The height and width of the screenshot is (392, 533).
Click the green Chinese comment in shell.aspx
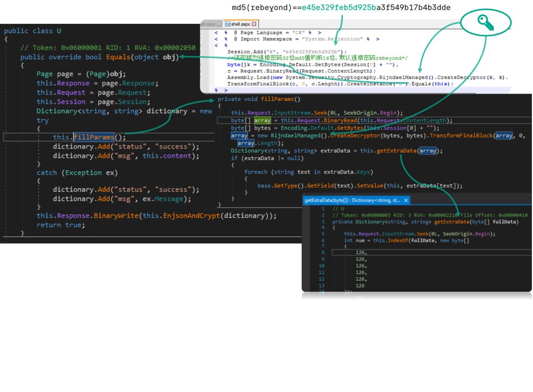tap(318, 58)
